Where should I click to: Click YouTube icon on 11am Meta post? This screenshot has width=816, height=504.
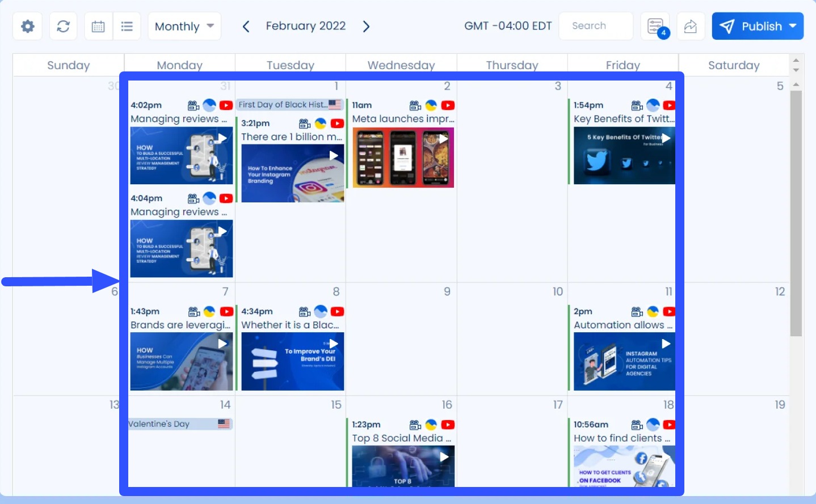448,105
